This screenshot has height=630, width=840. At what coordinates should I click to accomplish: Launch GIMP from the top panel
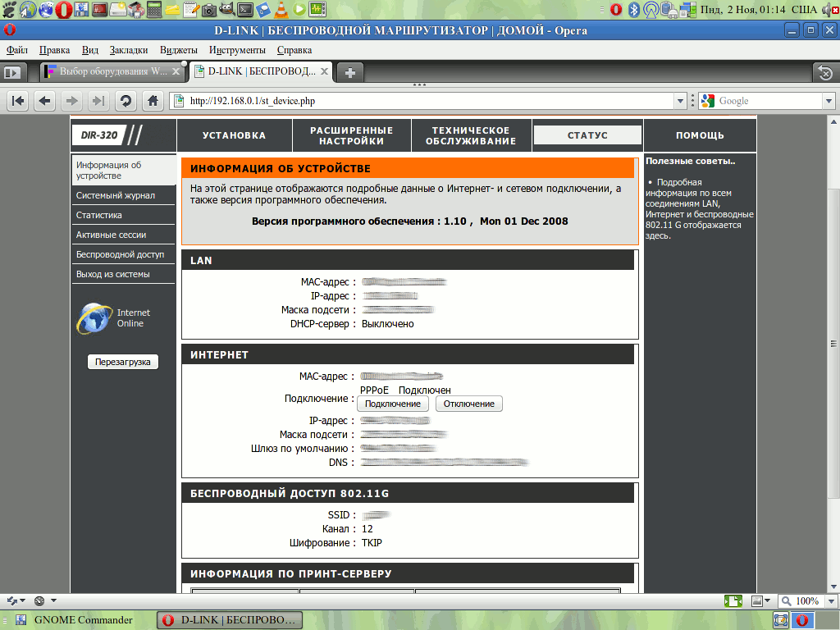(x=227, y=9)
